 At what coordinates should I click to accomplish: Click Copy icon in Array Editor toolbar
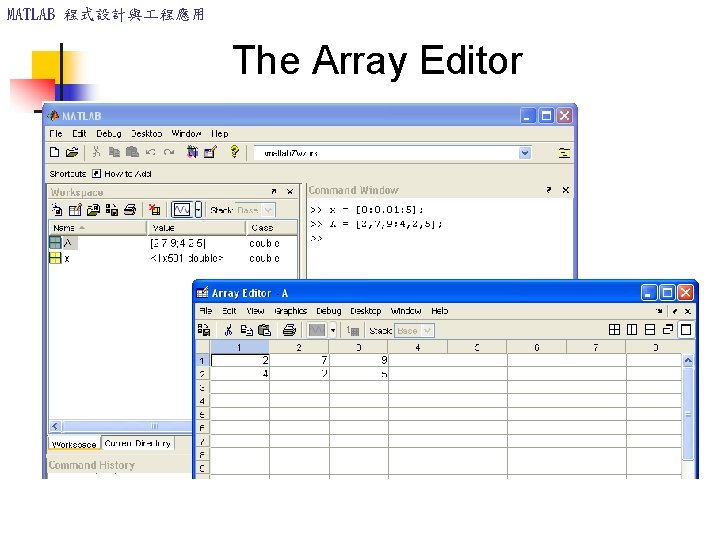point(247,330)
